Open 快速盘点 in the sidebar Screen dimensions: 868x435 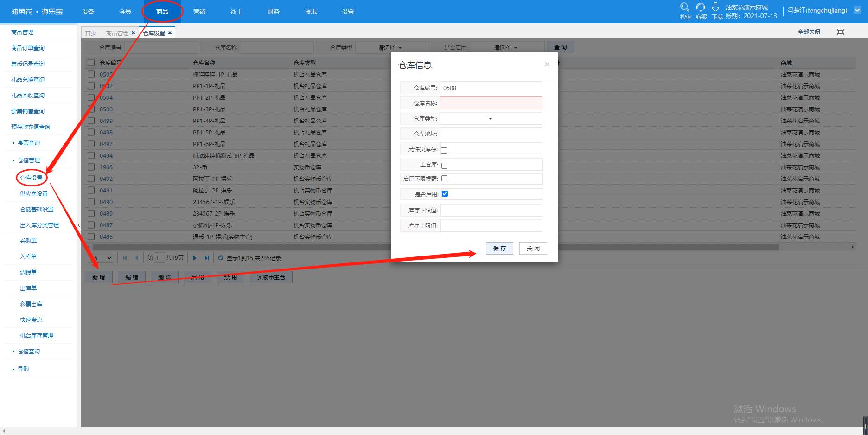31,320
